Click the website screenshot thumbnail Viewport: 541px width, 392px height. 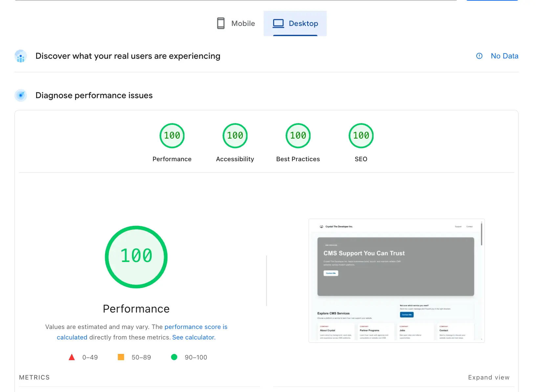click(x=396, y=280)
